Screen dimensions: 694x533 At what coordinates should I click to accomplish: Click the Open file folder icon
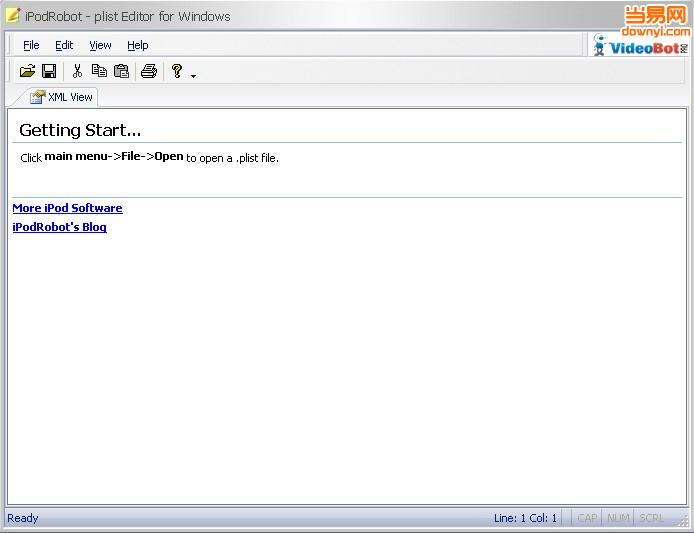(x=27, y=71)
